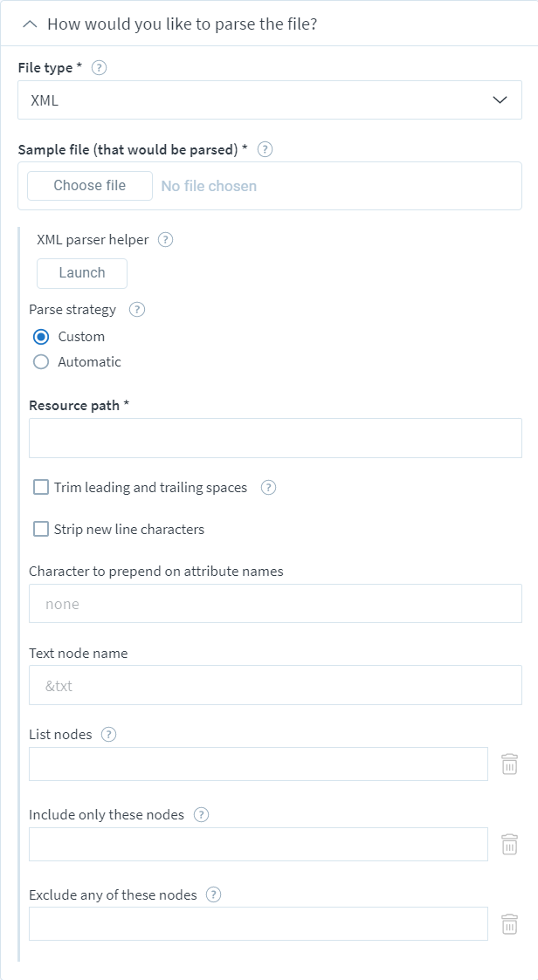Remove Include only these nodes entry
Image resolution: width=538 pixels, height=980 pixels.
(x=510, y=845)
